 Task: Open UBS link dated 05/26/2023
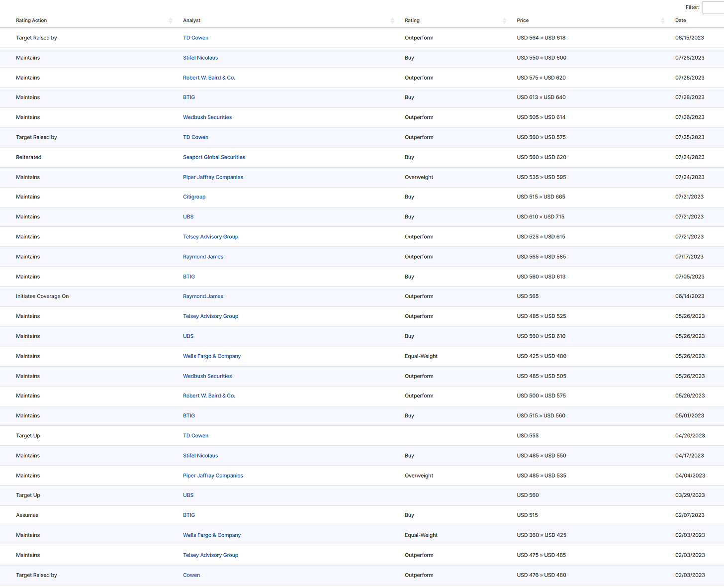point(188,336)
